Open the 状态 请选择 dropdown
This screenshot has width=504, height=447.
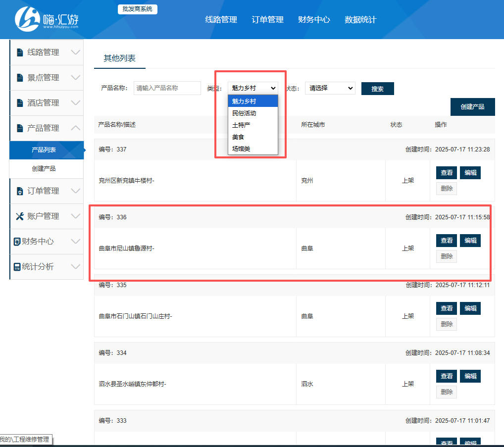[330, 88]
